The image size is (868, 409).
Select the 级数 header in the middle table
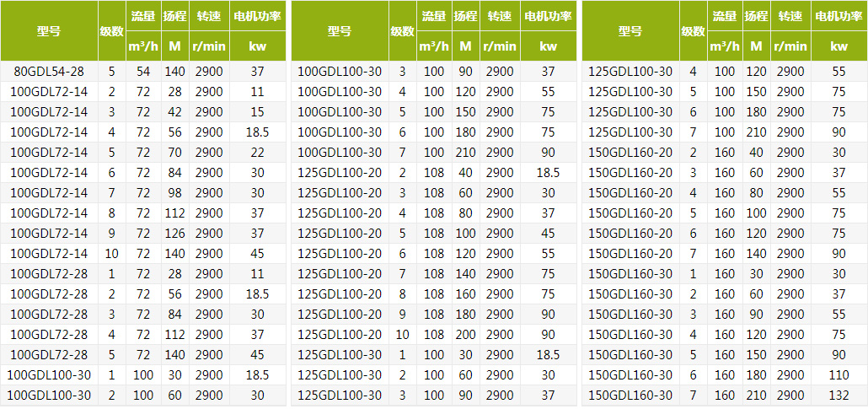tap(402, 31)
